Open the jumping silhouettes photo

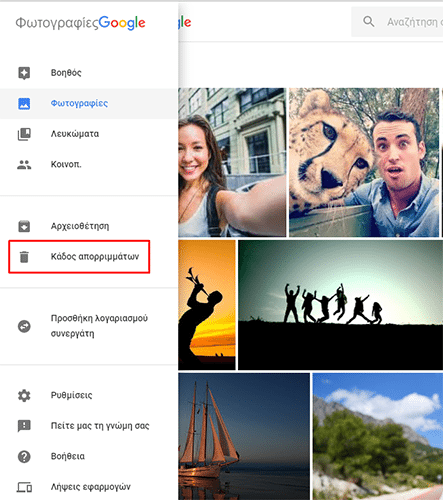(341, 305)
